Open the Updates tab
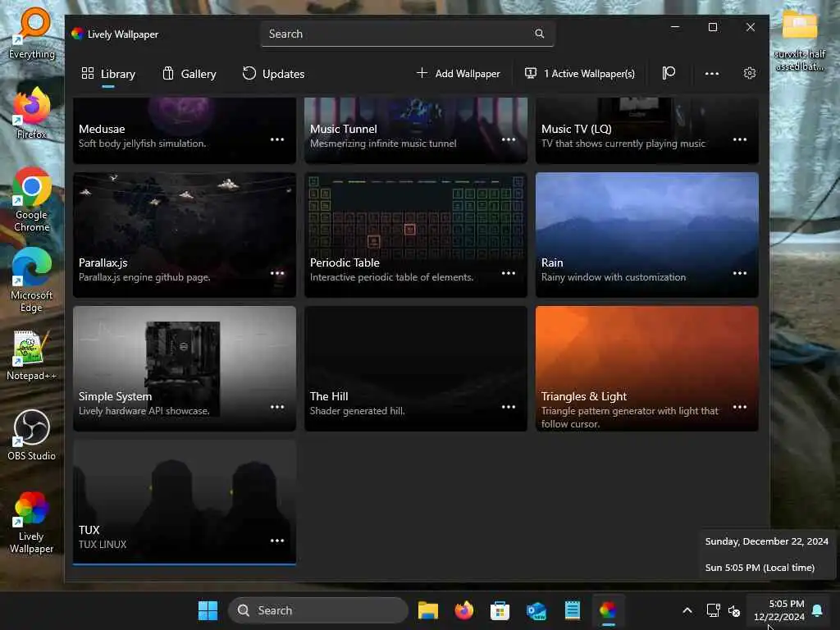The height and width of the screenshot is (630, 840). tap(273, 74)
